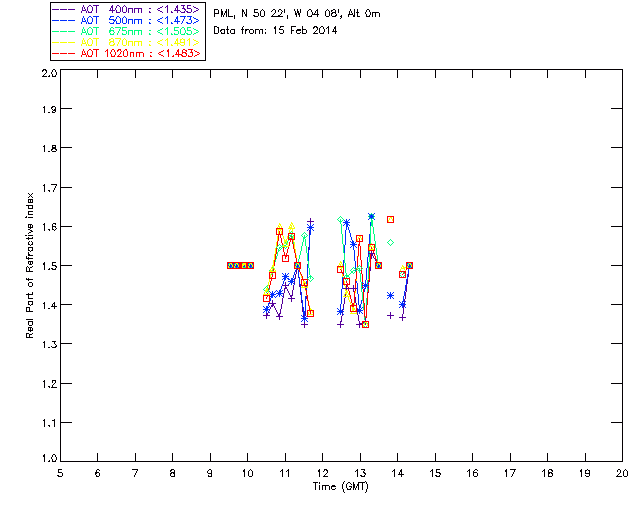The image size is (640, 512).
Task: Click the x-axis tick label 12
Action: coord(322,473)
